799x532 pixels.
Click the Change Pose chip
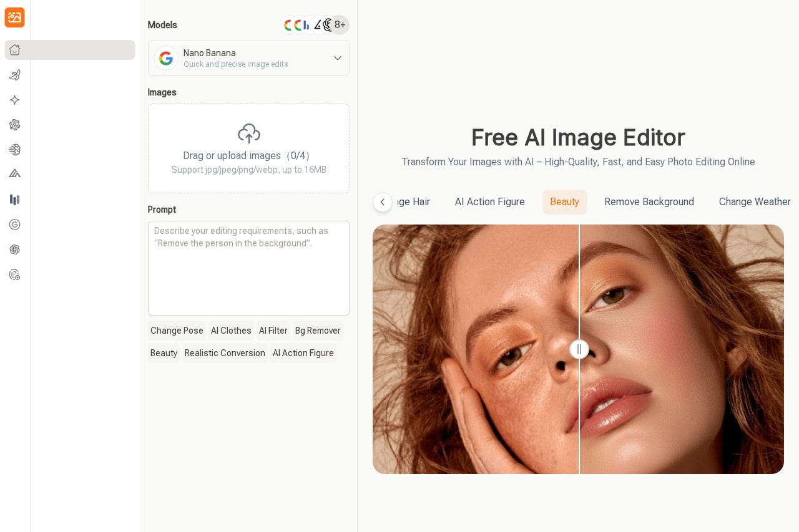177,331
